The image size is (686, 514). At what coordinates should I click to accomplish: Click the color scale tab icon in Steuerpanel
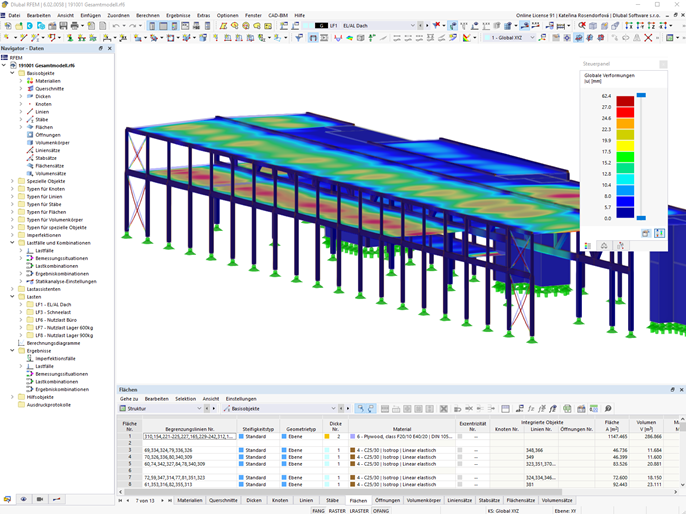(588, 246)
